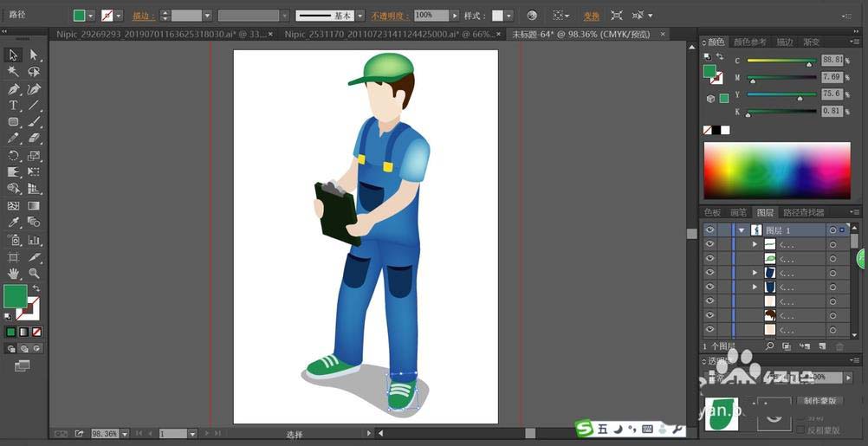868x446 pixels.
Task: Open the 样式 graphic style dropdown
Action: click(508, 16)
